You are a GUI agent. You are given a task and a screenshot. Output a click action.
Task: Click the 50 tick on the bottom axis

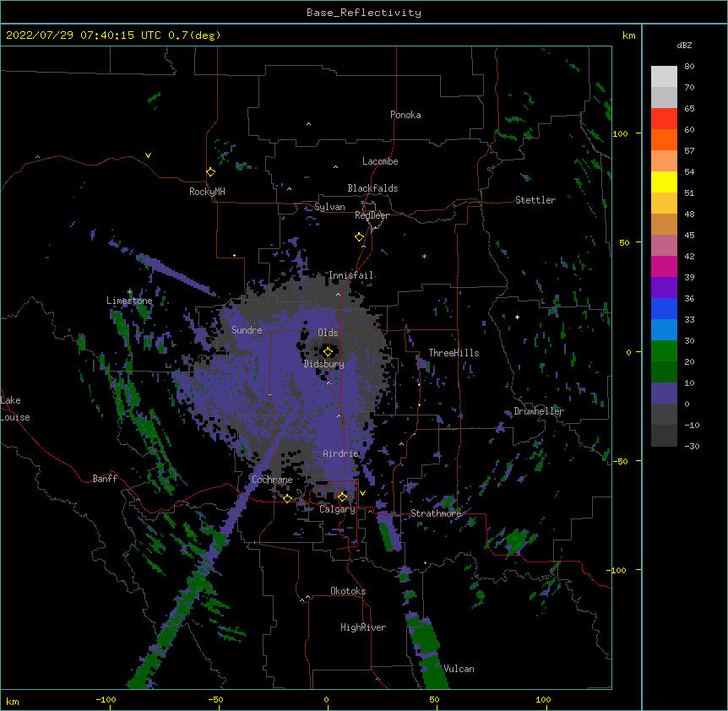434,699
